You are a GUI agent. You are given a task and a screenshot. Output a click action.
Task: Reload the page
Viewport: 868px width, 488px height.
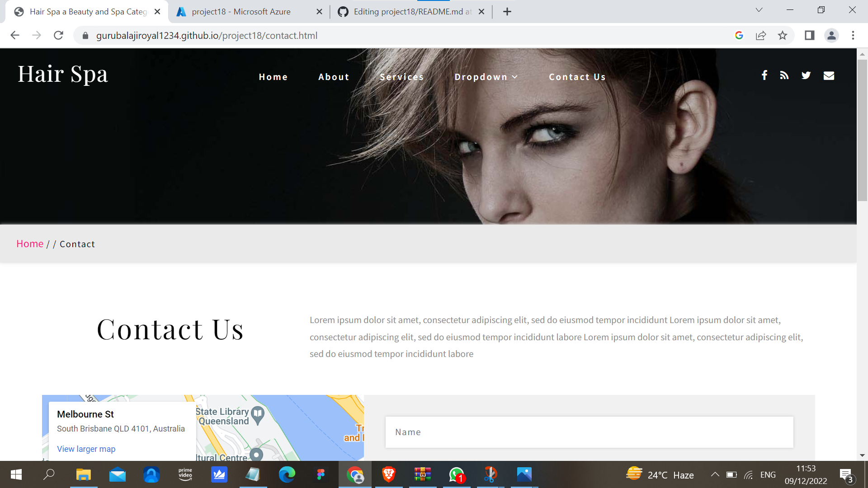coord(58,35)
